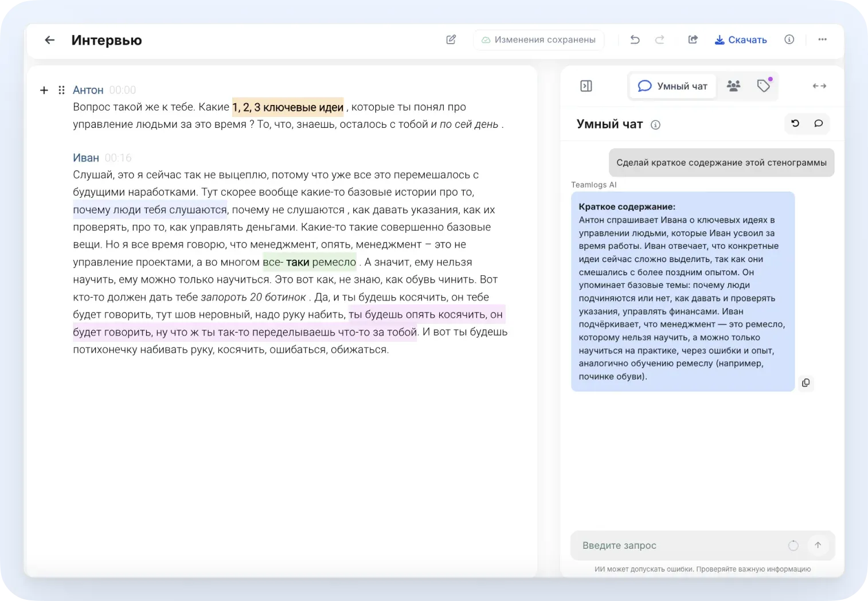Open the info icon in top toolbar
This screenshot has height=601, width=868.
789,40
